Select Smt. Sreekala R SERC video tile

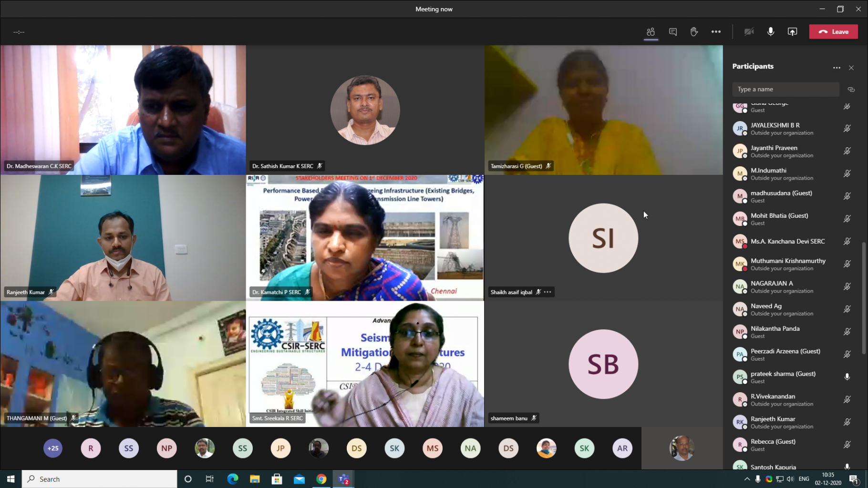point(365,364)
